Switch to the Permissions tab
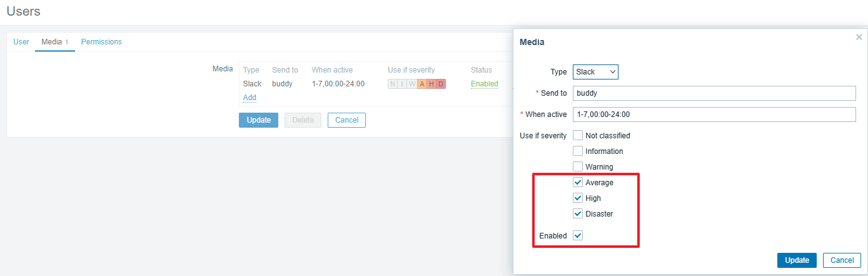This screenshot has height=276, width=868. [x=101, y=42]
